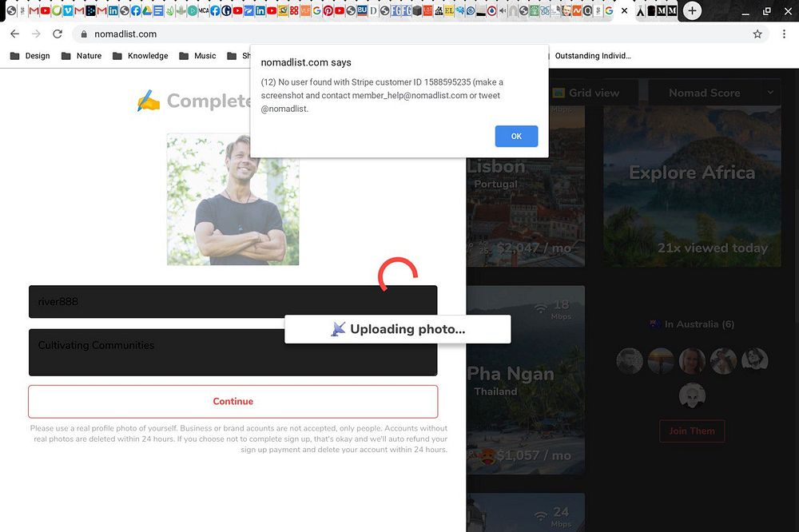Open the Nomad Score sort dropdown

coord(714,93)
